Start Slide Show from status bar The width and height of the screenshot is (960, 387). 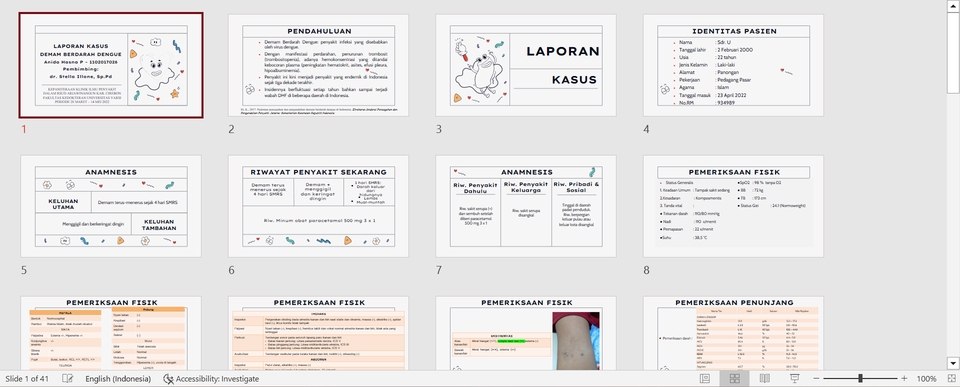tap(795, 379)
